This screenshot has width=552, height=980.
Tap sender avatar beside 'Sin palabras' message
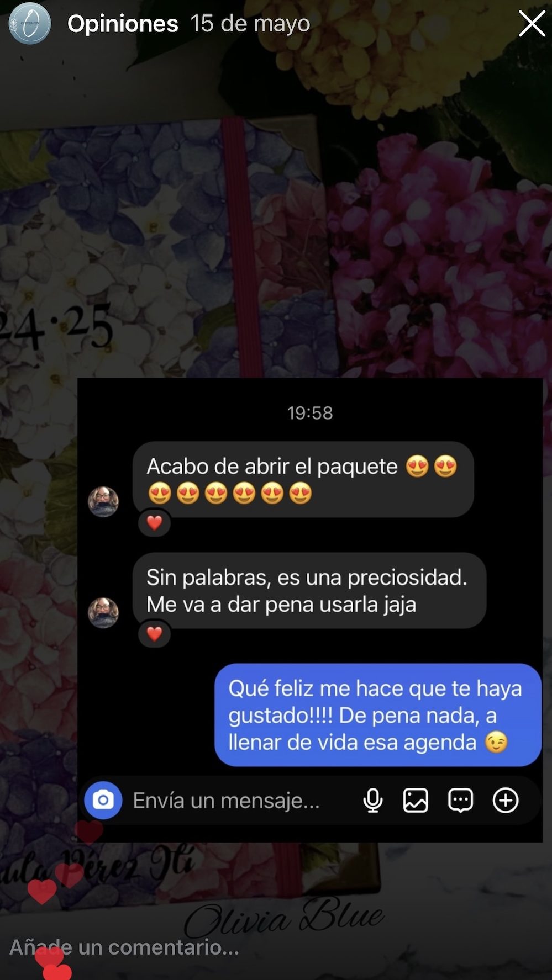click(x=103, y=612)
